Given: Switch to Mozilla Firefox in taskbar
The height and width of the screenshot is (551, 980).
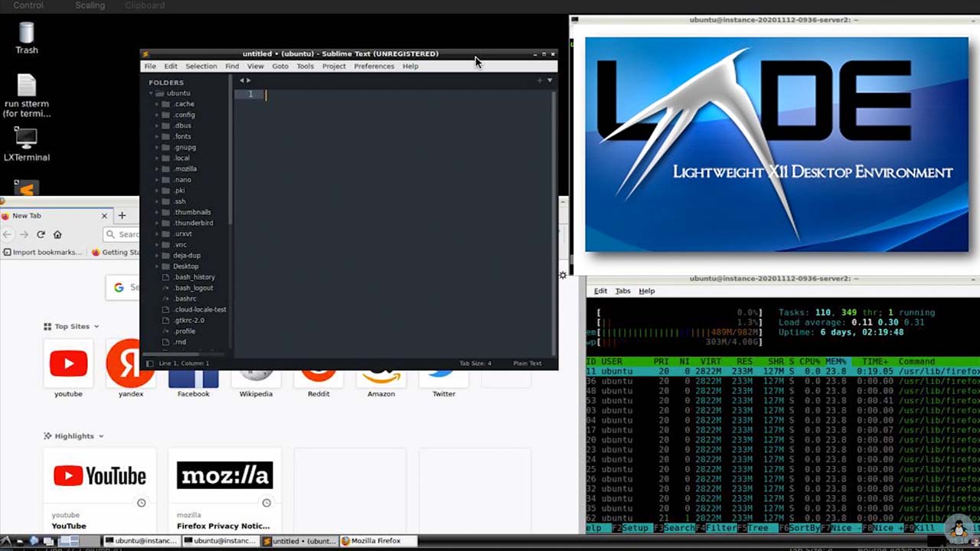Looking at the screenshot, I should point(375,541).
